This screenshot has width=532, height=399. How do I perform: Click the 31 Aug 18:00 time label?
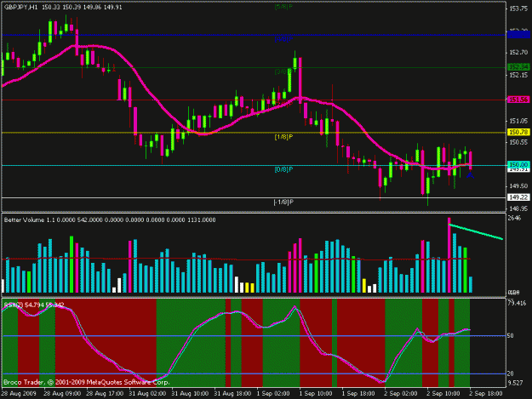click(x=232, y=394)
